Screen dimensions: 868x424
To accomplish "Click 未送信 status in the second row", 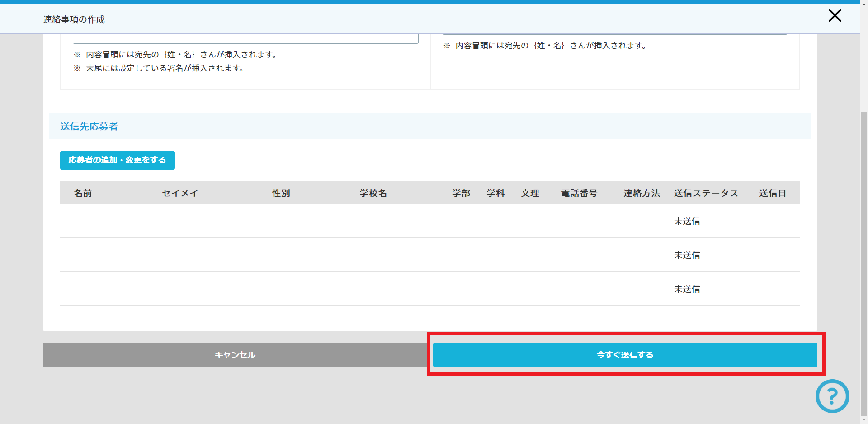I will (x=687, y=255).
